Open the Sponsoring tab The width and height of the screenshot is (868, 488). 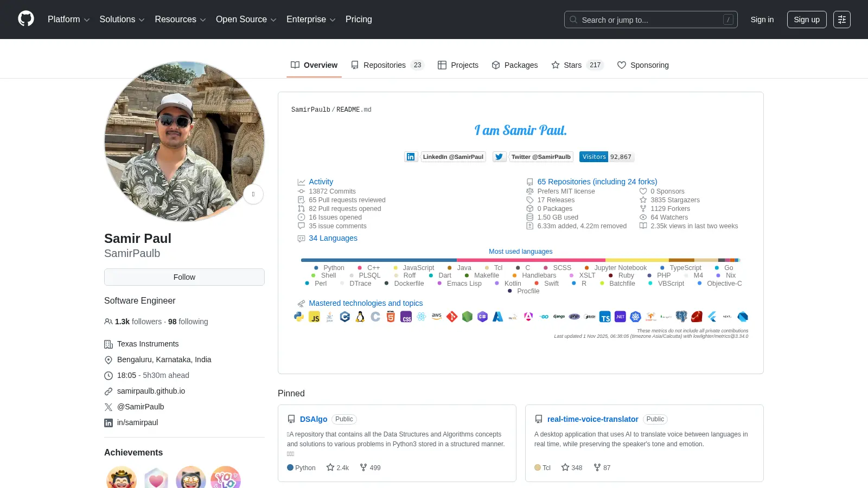pyautogui.click(x=643, y=65)
